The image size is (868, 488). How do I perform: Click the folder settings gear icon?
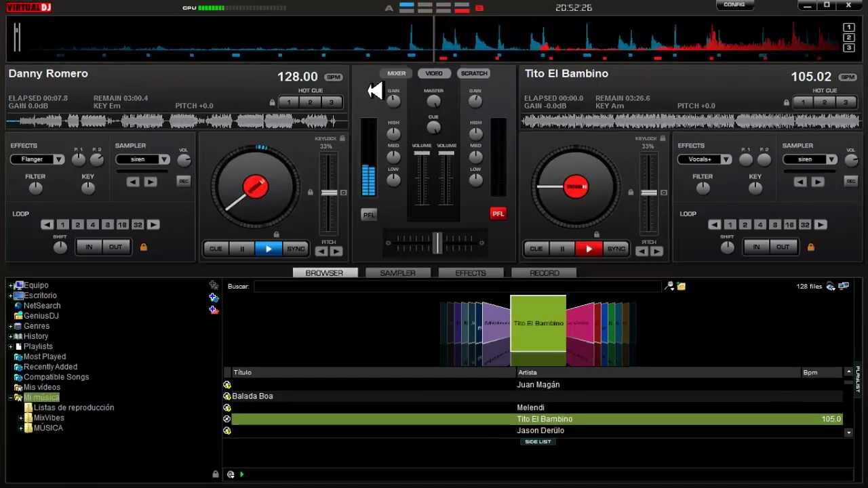[x=214, y=285]
